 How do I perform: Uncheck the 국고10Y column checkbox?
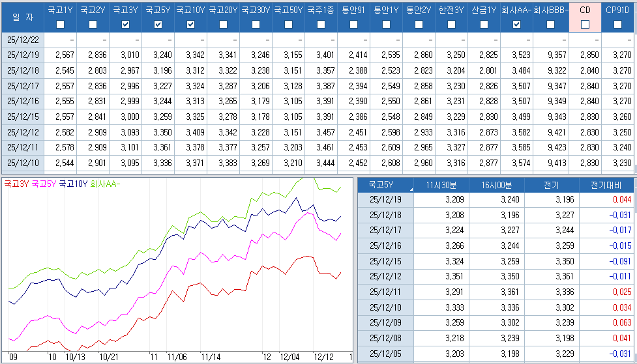click(191, 25)
